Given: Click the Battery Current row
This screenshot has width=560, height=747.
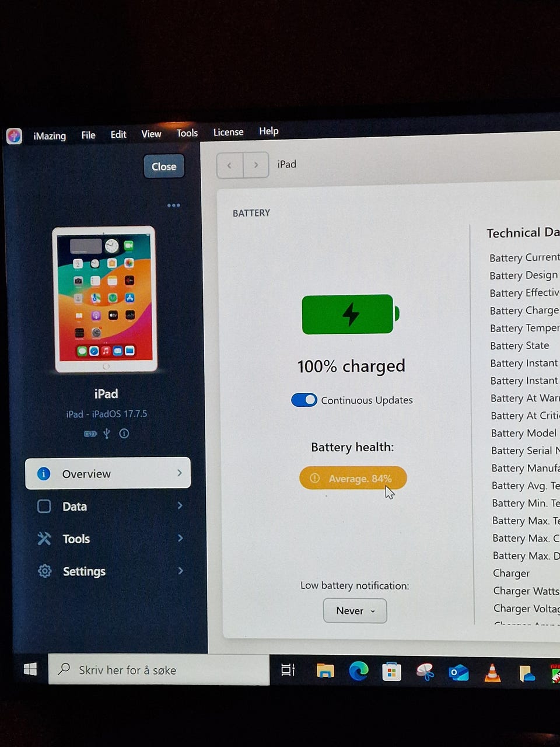Looking at the screenshot, I should pos(524,257).
